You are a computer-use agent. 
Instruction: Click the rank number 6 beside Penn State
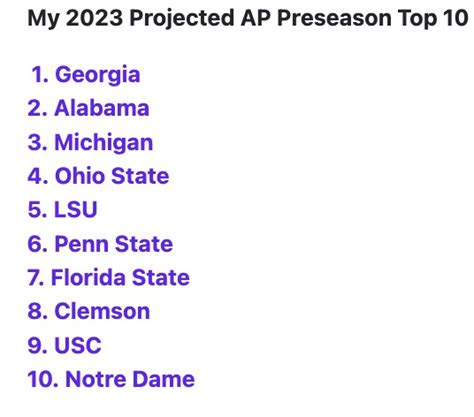pos(38,244)
